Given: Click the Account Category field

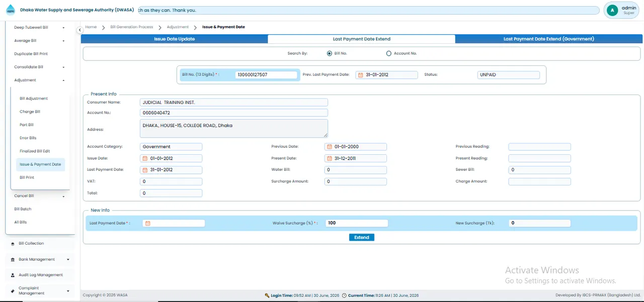Looking at the screenshot, I should coord(171,147).
